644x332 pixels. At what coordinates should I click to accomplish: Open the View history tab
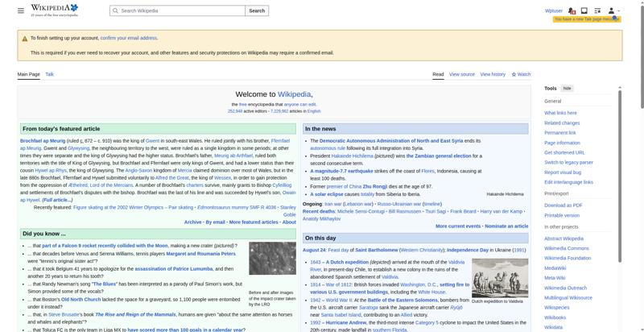click(x=493, y=74)
